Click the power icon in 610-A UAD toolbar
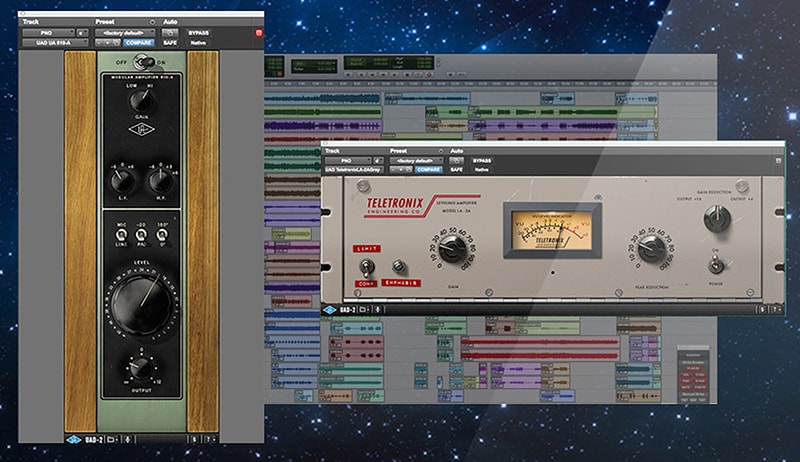 [128, 439]
